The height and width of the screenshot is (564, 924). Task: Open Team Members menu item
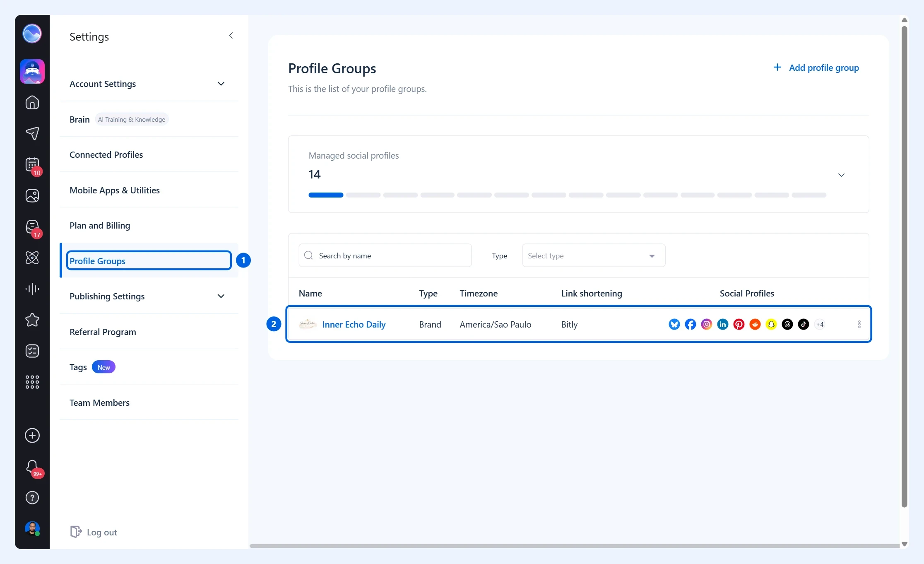click(x=149, y=403)
